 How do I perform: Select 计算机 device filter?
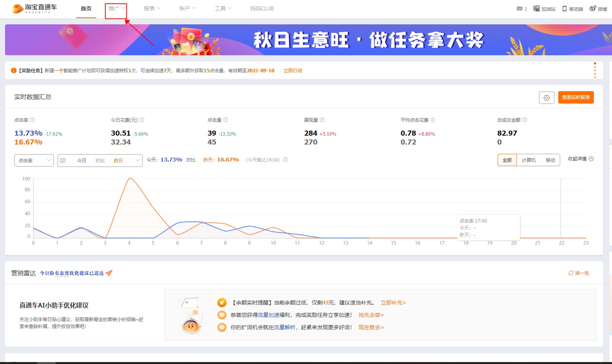pyautogui.click(x=528, y=160)
